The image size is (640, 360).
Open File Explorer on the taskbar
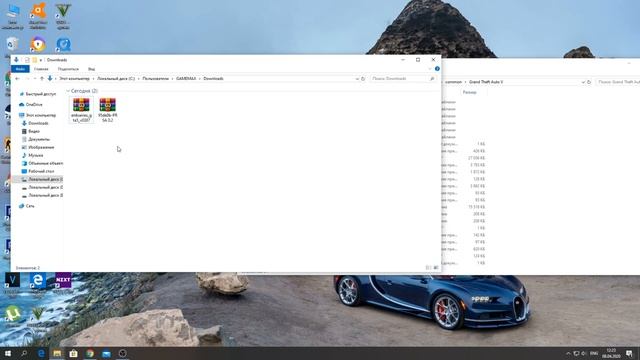click(57, 353)
